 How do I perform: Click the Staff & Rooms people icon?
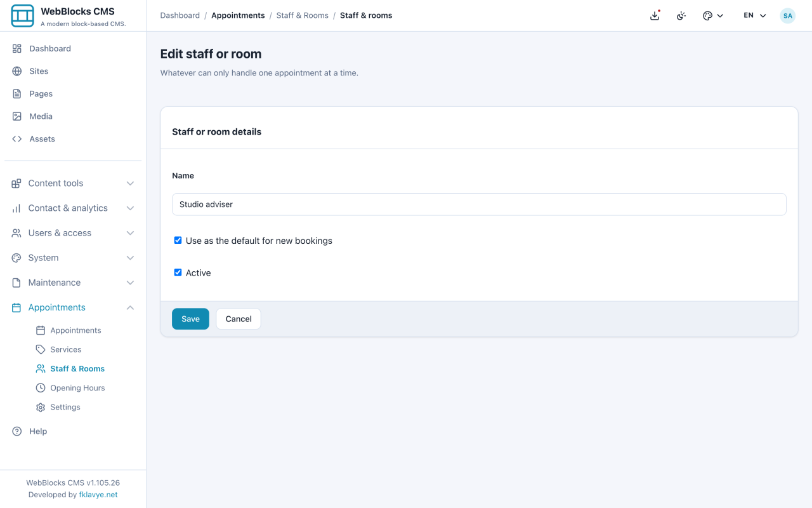[41, 368]
